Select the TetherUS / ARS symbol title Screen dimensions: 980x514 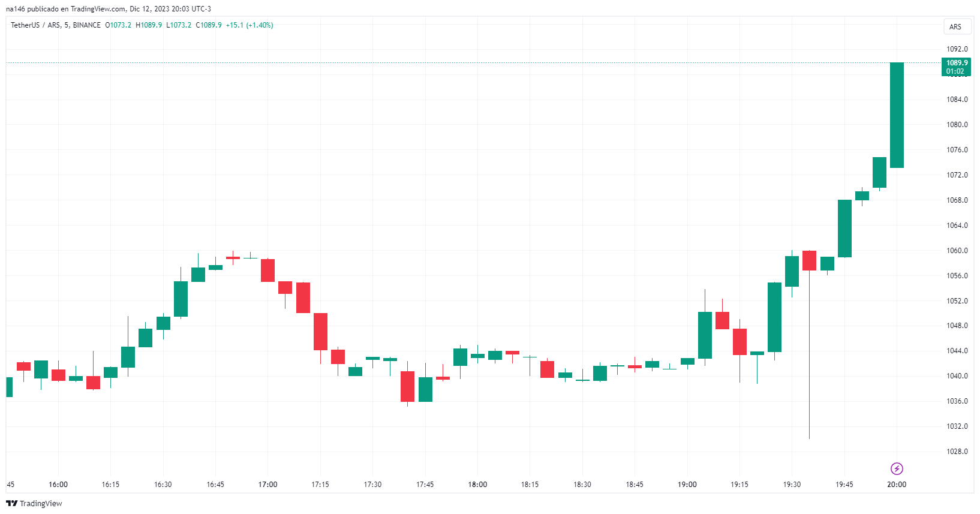coord(56,25)
